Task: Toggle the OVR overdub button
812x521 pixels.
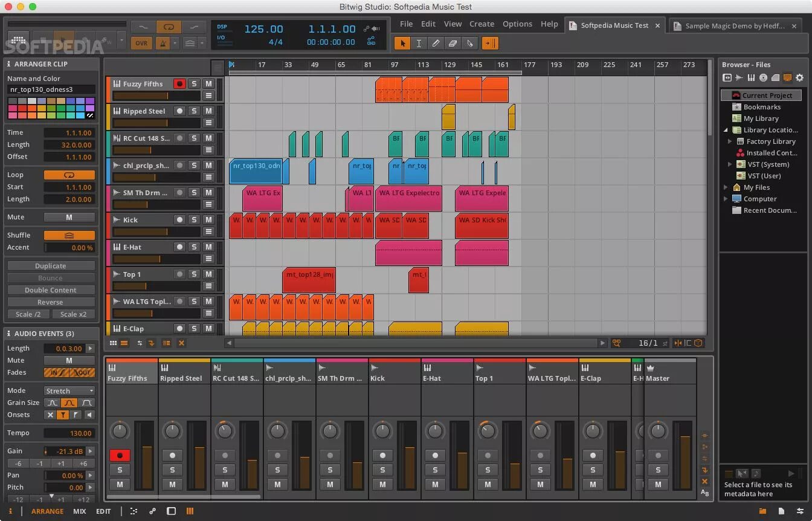Action: tap(141, 43)
